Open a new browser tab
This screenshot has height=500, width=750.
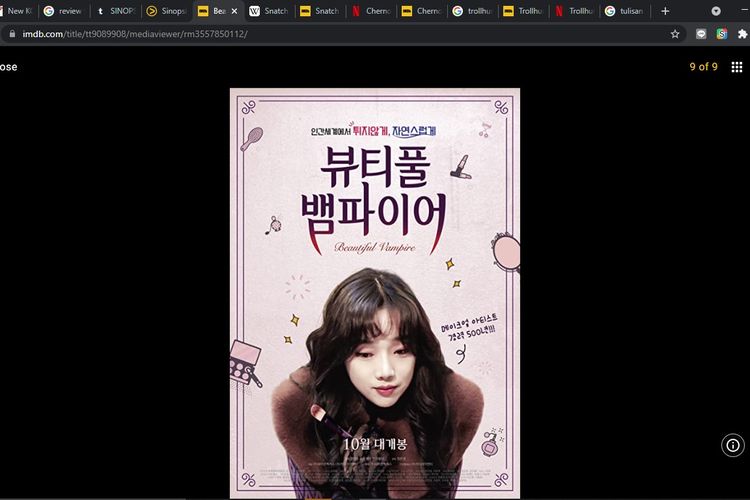665,11
